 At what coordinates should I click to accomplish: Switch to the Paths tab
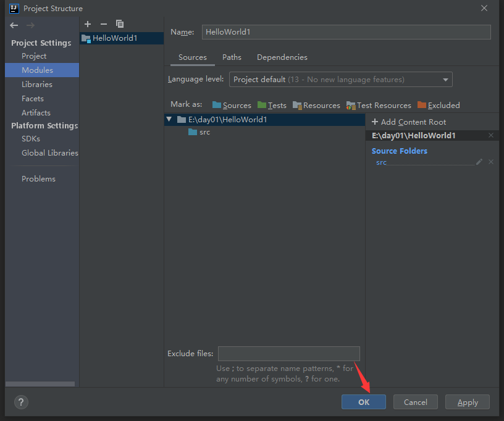pyautogui.click(x=232, y=57)
